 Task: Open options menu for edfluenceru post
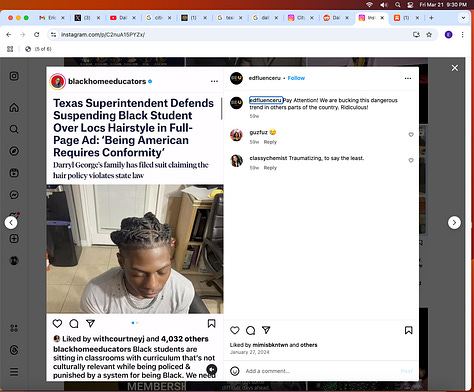click(x=408, y=78)
